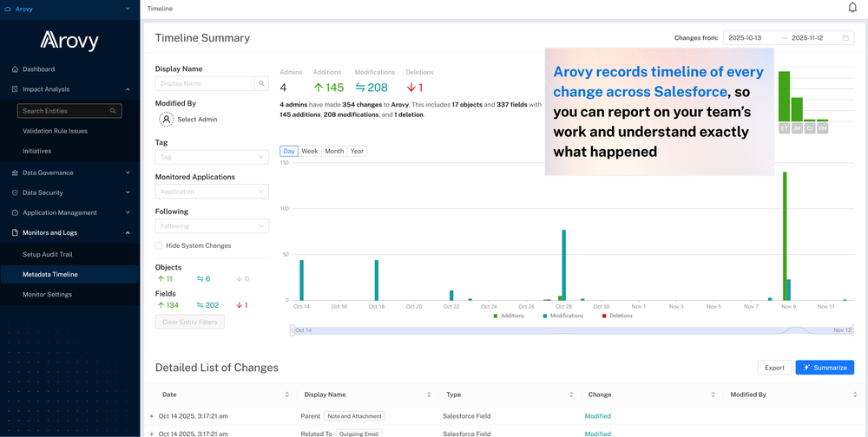Filter by Objects modifications count 6
The width and height of the screenshot is (868, 437).
pos(203,279)
